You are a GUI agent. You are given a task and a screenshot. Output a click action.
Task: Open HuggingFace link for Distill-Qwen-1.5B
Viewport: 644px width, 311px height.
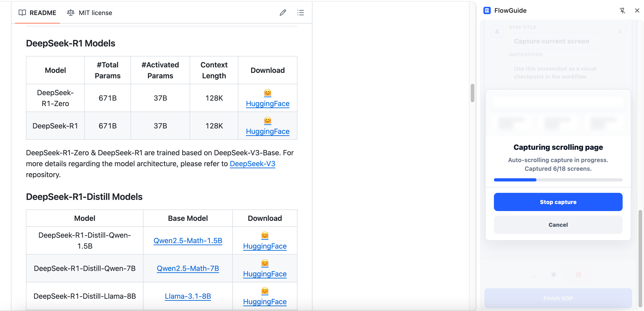[265, 246]
